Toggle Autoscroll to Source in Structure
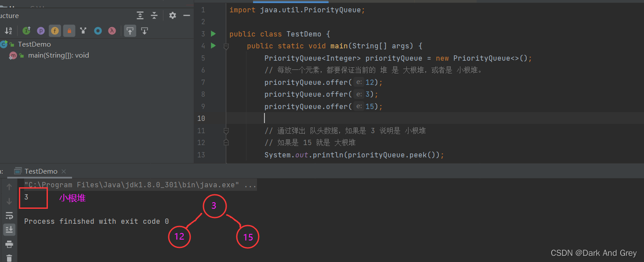 130,31
